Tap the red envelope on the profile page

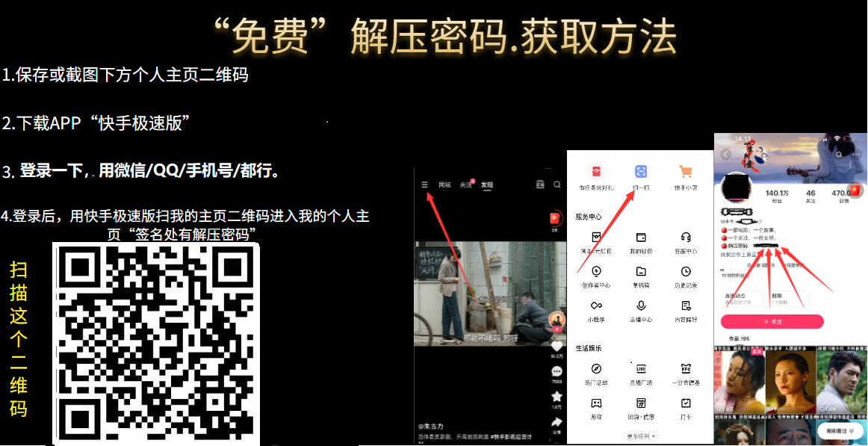tap(856, 191)
